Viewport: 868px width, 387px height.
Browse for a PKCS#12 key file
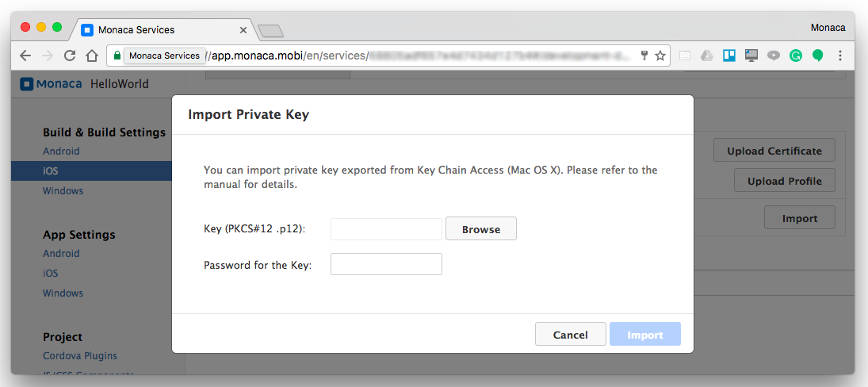(x=481, y=229)
